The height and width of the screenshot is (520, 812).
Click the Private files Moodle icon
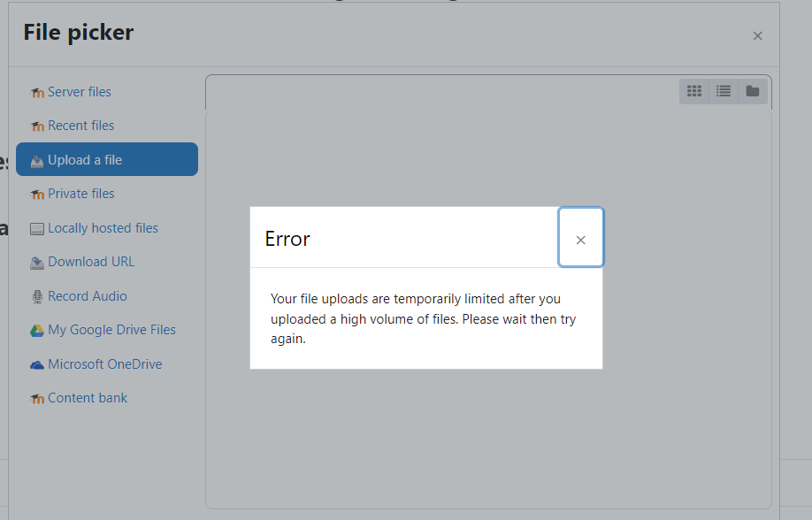coord(37,195)
